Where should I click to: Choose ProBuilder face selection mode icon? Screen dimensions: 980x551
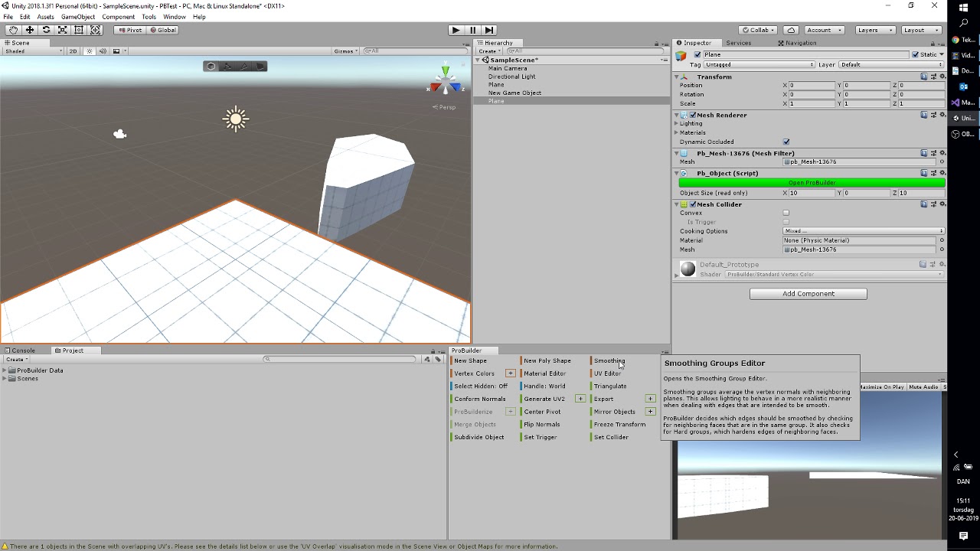coord(260,67)
